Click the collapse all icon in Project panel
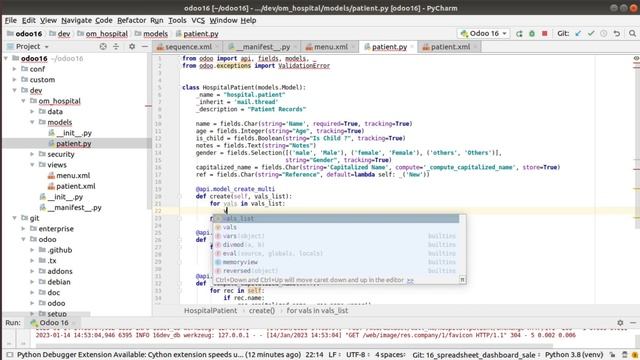 (x=116, y=47)
